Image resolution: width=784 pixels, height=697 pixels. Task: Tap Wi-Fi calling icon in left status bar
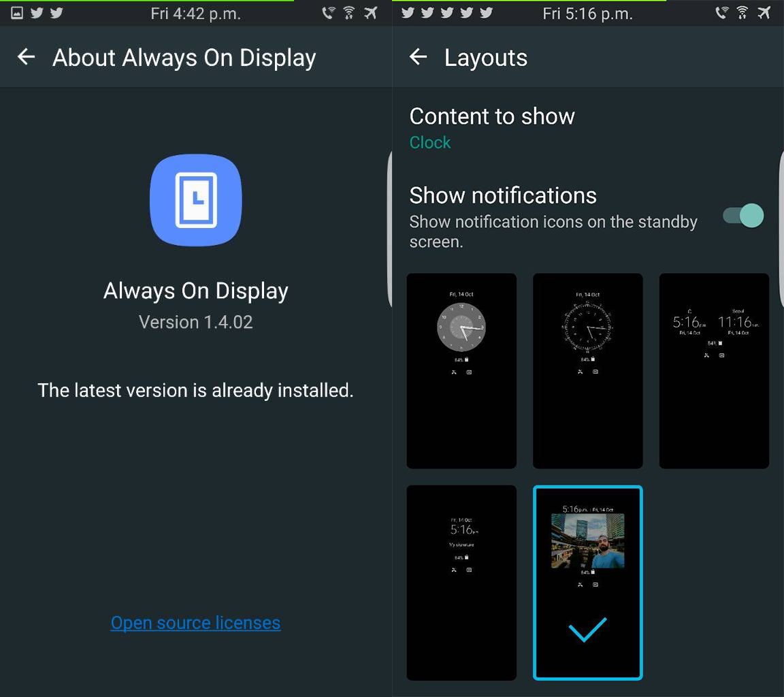click(328, 13)
